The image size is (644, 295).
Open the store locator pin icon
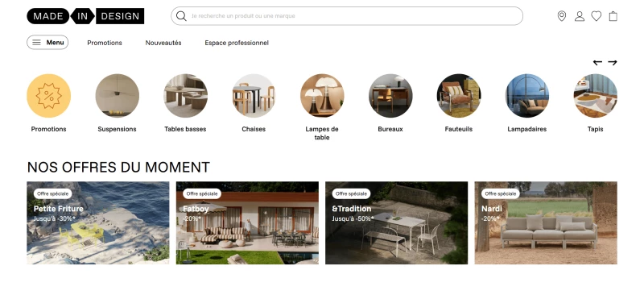[561, 16]
